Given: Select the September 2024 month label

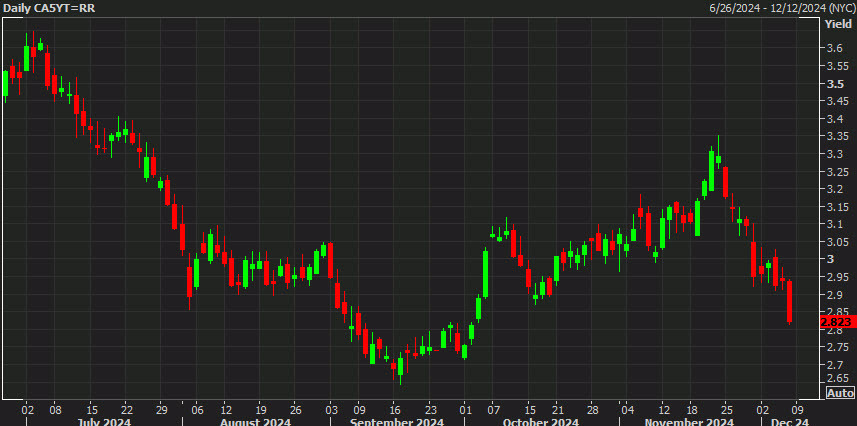Looking at the screenshot, I should coord(397,422).
